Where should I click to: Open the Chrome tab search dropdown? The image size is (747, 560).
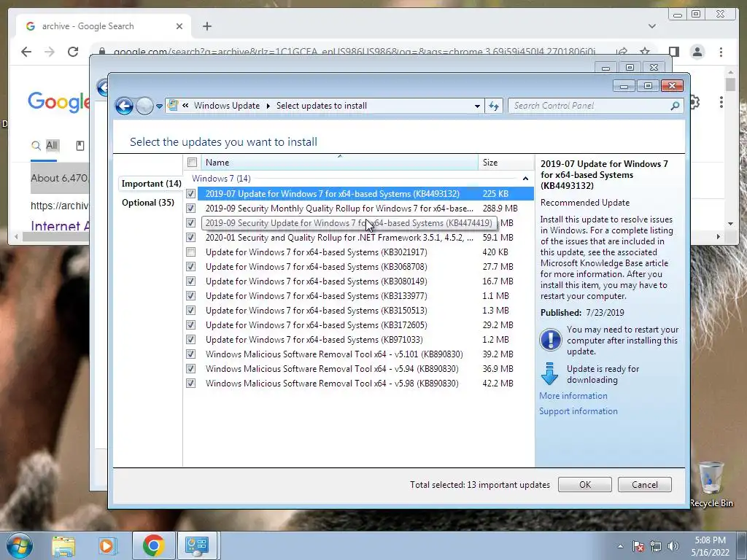point(651,26)
